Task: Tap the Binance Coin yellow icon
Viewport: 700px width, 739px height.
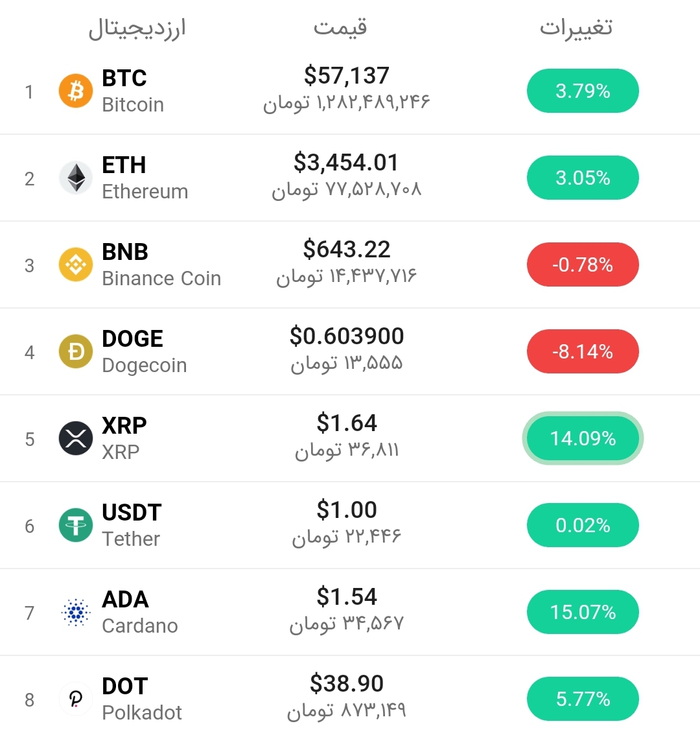Action: point(76,264)
